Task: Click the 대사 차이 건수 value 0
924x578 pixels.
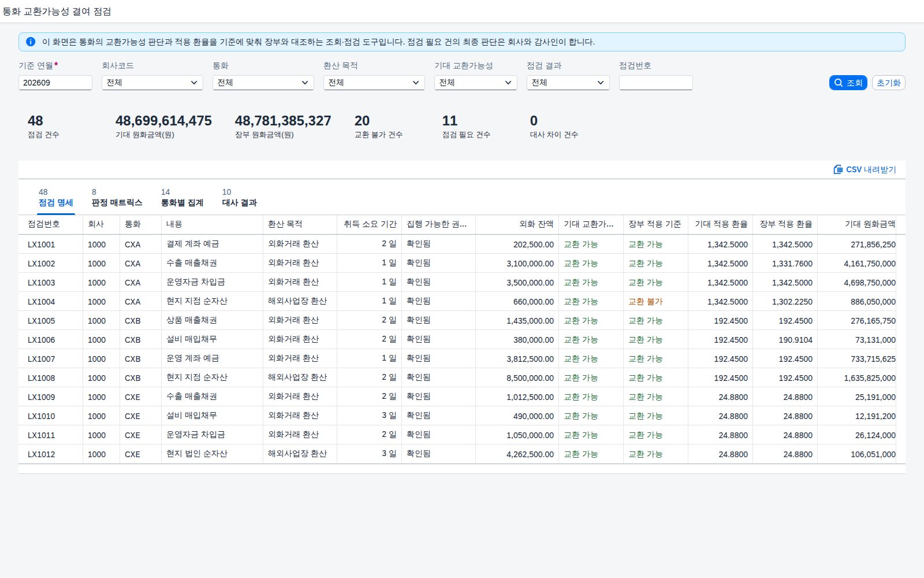Action: pyautogui.click(x=534, y=121)
